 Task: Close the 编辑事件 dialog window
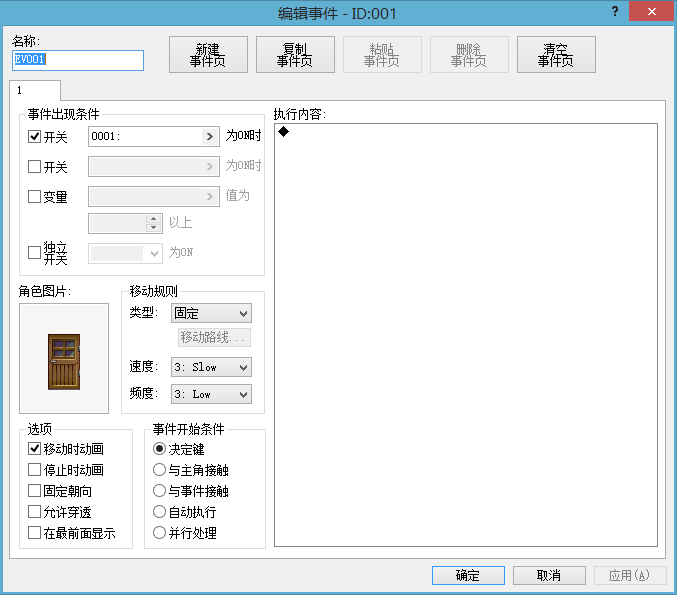652,12
